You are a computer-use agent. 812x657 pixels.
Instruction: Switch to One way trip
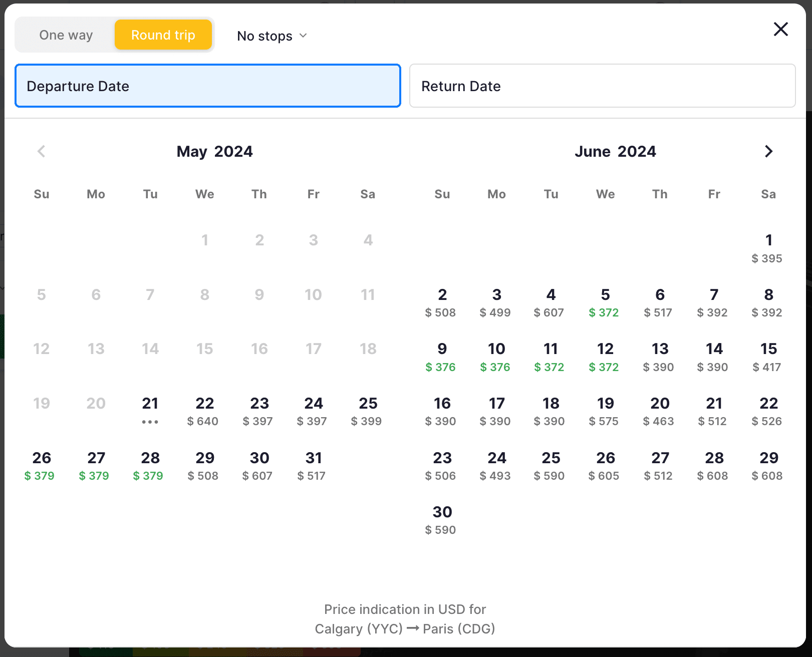[66, 35]
